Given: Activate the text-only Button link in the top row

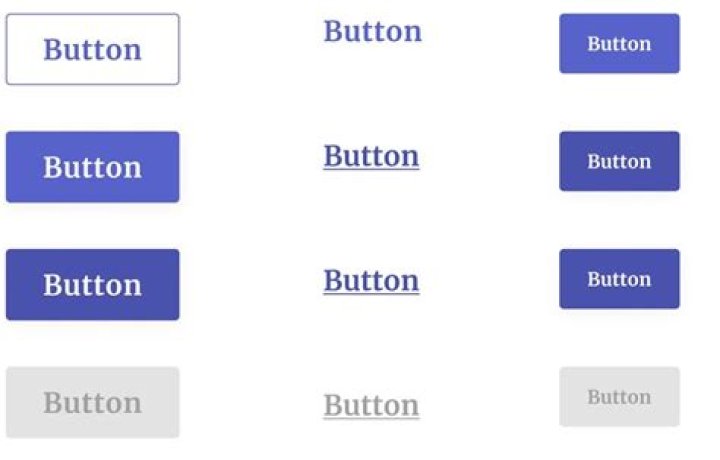Looking at the screenshot, I should pos(372,31).
